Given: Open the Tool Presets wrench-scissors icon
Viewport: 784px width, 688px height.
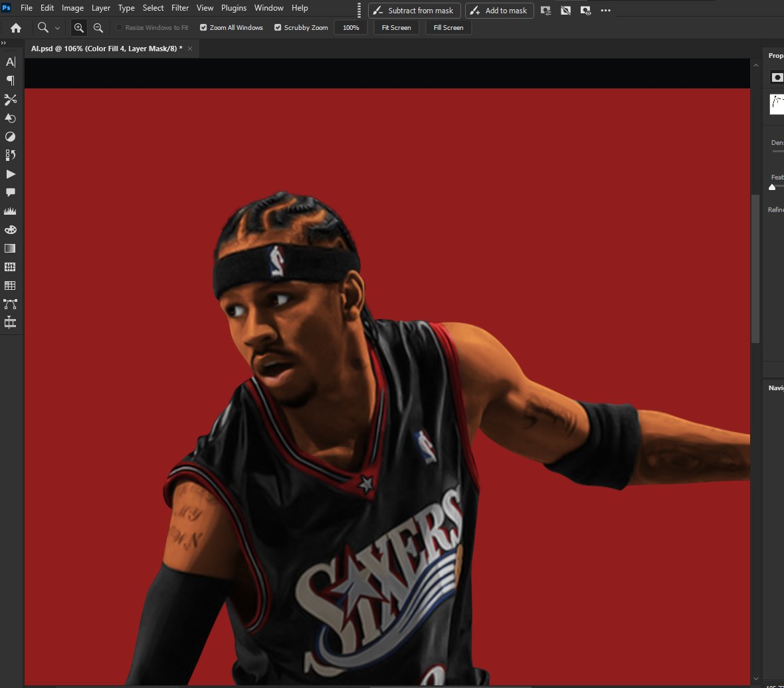Looking at the screenshot, I should click(x=10, y=100).
